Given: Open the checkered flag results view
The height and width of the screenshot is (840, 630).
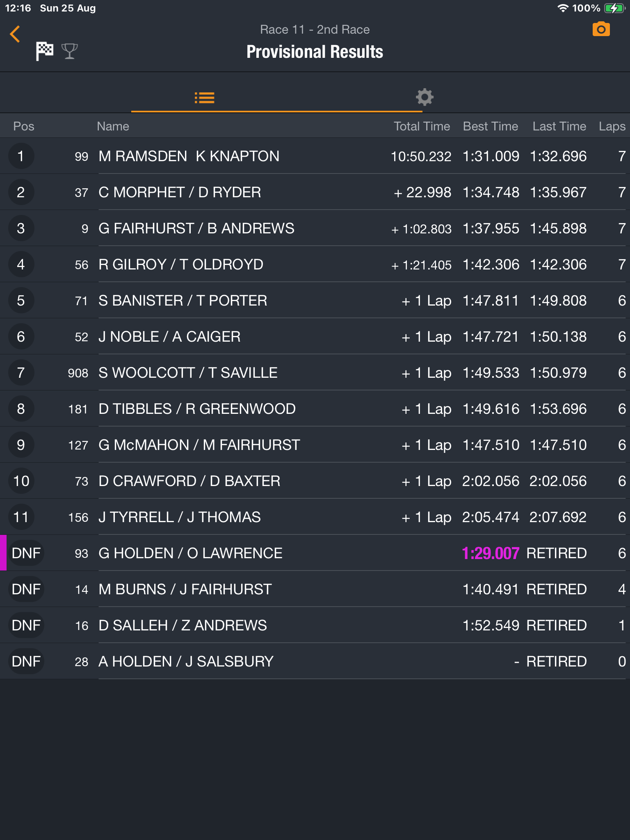Looking at the screenshot, I should [44, 51].
